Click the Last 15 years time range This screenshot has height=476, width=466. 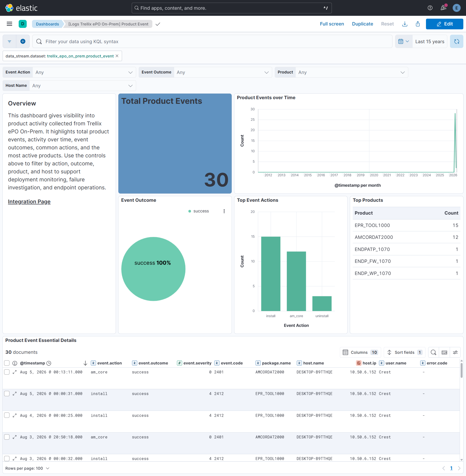pyautogui.click(x=430, y=41)
